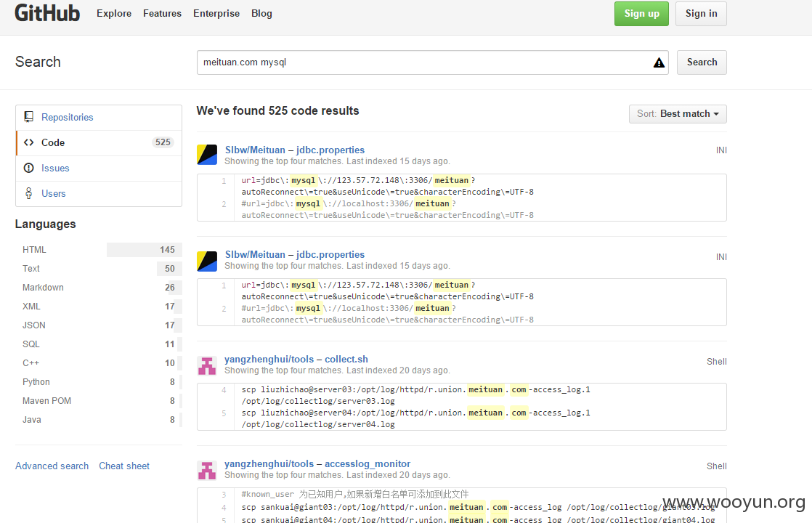812x523 pixels.
Task: Filter results by JSON language
Action: (99, 325)
